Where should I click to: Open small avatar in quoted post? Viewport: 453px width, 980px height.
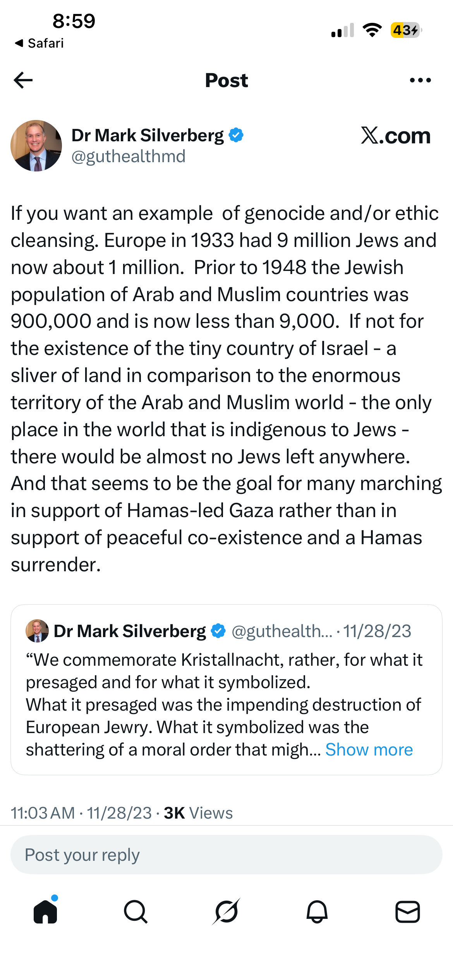point(37,630)
